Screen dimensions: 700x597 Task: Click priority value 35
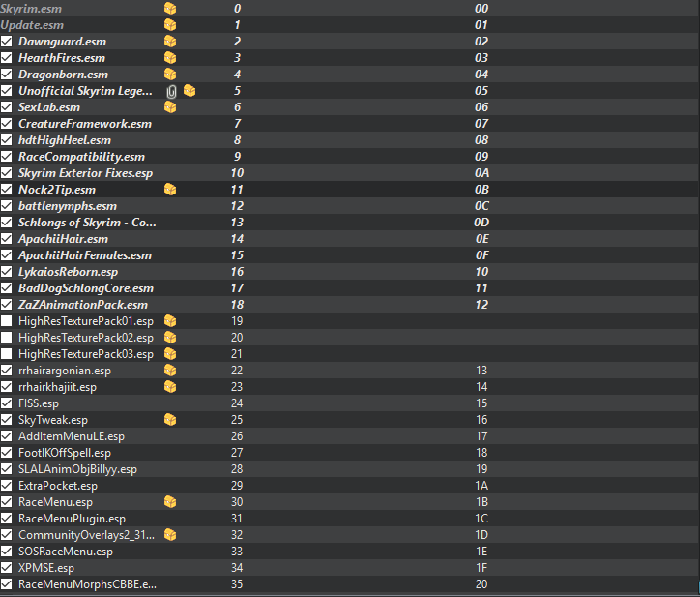pos(237,584)
